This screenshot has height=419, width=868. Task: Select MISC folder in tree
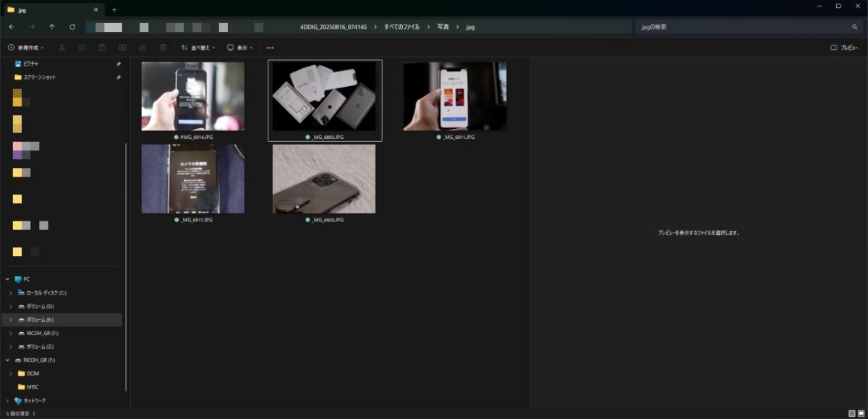coord(33,386)
